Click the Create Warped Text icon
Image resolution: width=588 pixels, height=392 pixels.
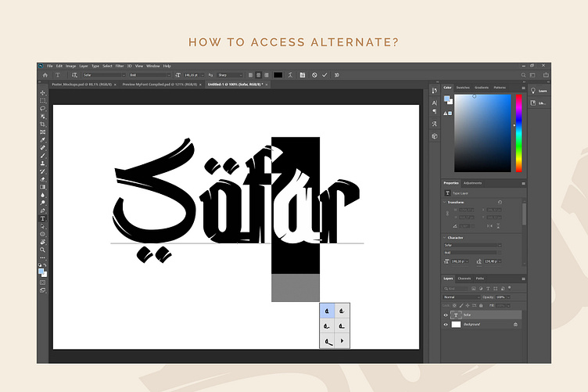point(290,75)
